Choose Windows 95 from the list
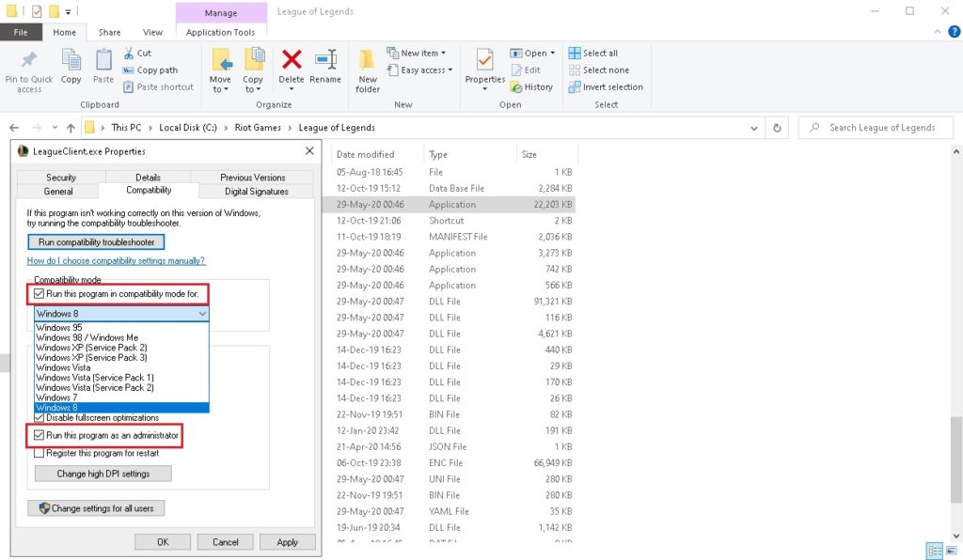 pyautogui.click(x=121, y=328)
